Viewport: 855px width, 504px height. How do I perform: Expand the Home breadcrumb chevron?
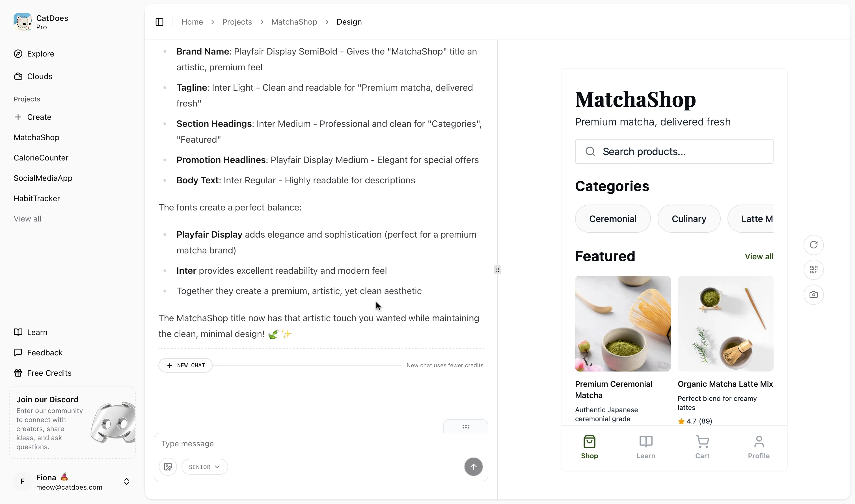pos(212,22)
